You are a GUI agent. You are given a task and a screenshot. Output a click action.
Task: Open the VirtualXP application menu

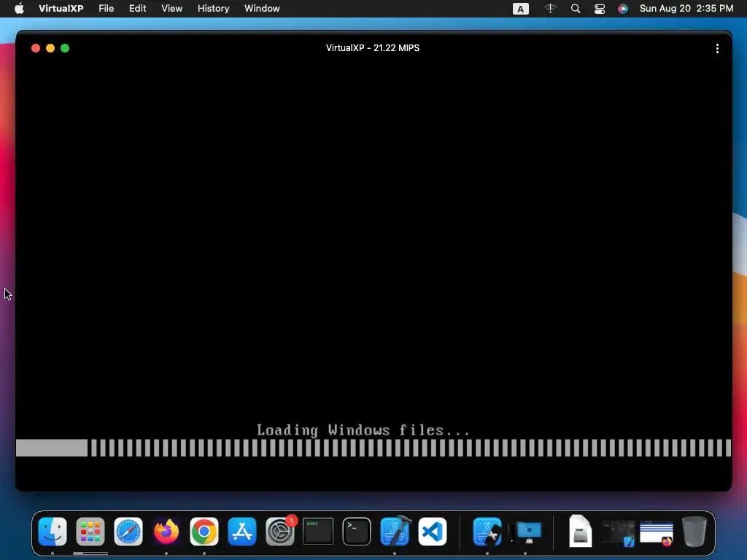click(x=61, y=9)
